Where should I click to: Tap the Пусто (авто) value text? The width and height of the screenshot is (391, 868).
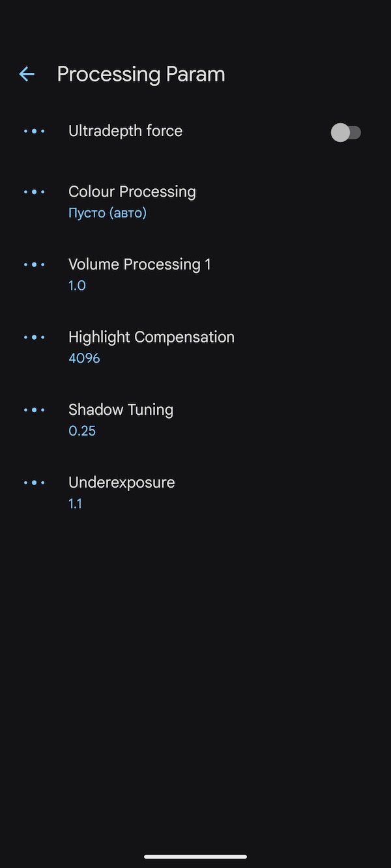coord(108,213)
